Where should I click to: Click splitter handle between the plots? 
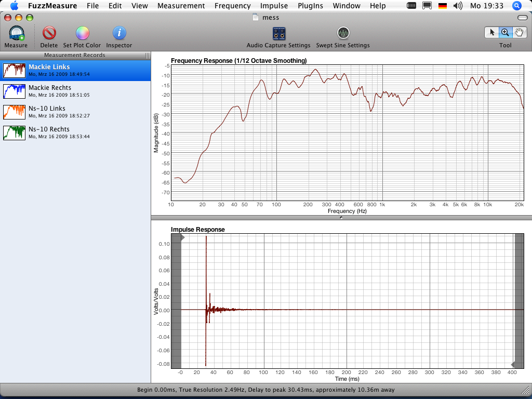341,218
